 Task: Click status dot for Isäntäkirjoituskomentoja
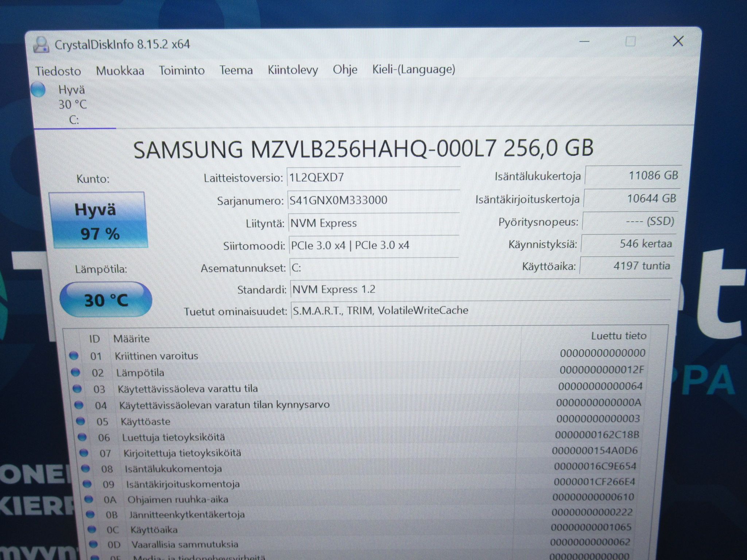click(87, 484)
